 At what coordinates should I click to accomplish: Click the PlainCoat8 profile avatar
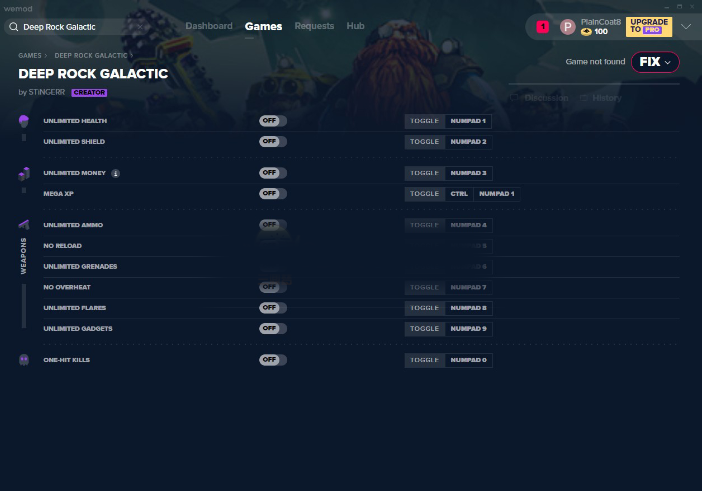pos(568,27)
